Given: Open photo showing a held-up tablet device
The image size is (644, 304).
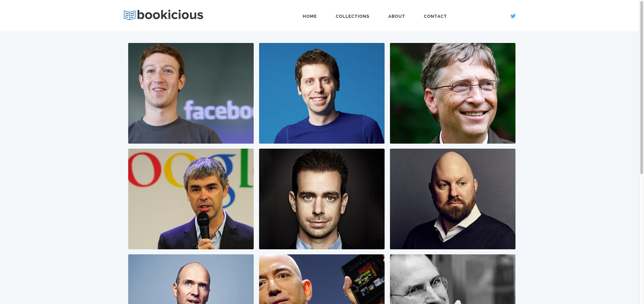Looking at the screenshot, I should click(x=321, y=279).
